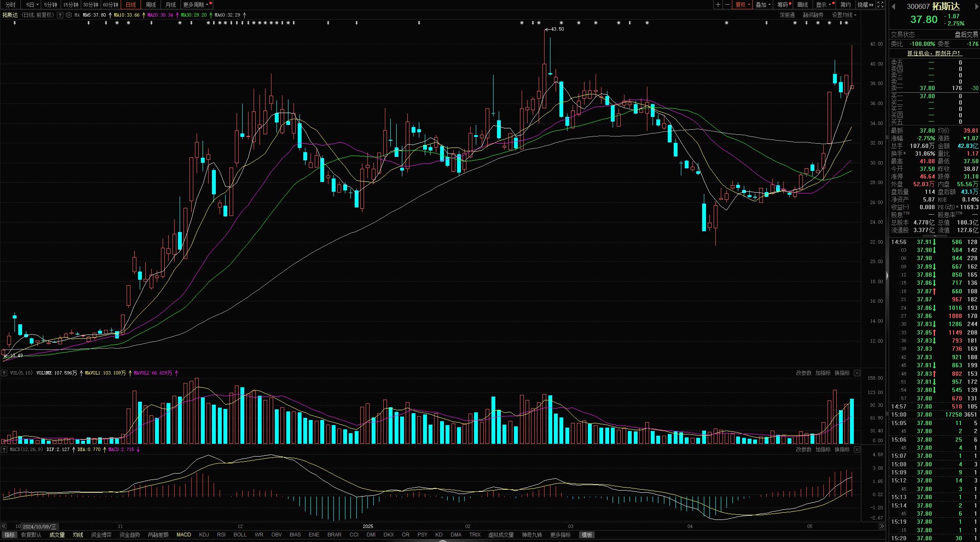Viewport: 980px width, 542px height.
Task: Select the 资金博弈 indicator
Action: [101, 535]
